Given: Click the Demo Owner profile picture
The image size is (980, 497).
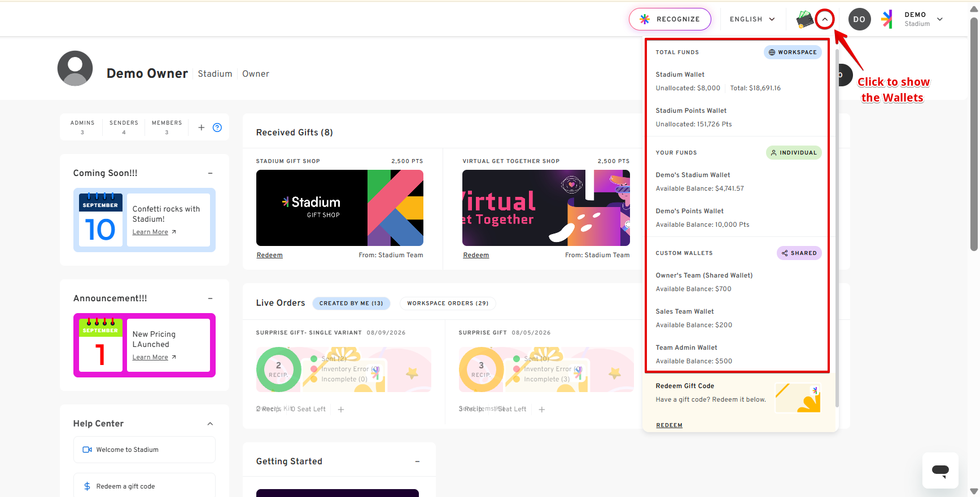Looking at the screenshot, I should pyautogui.click(x=75, y=68).
